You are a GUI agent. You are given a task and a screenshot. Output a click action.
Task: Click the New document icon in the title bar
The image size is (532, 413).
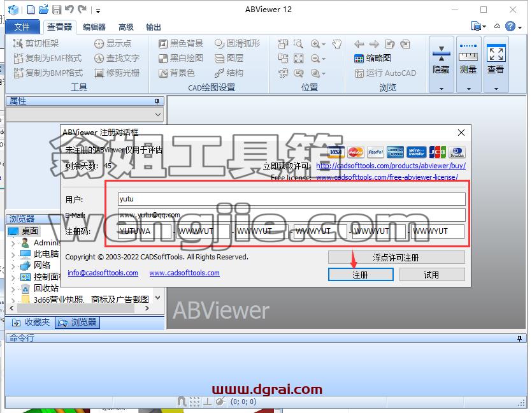pos(31,10)
